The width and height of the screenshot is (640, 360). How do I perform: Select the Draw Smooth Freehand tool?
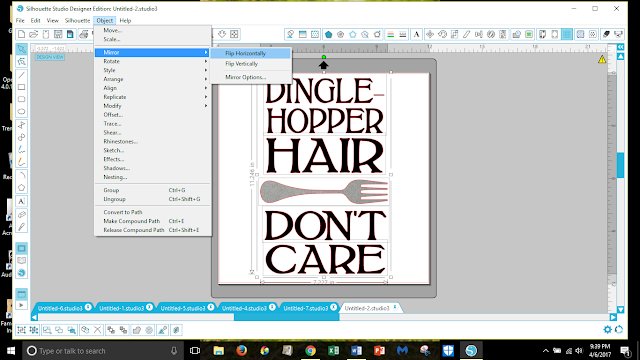click(x=22, y=162)
